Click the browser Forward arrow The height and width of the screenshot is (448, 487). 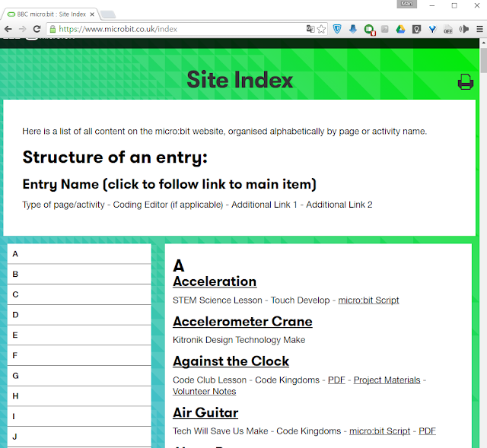click(22, 29)
